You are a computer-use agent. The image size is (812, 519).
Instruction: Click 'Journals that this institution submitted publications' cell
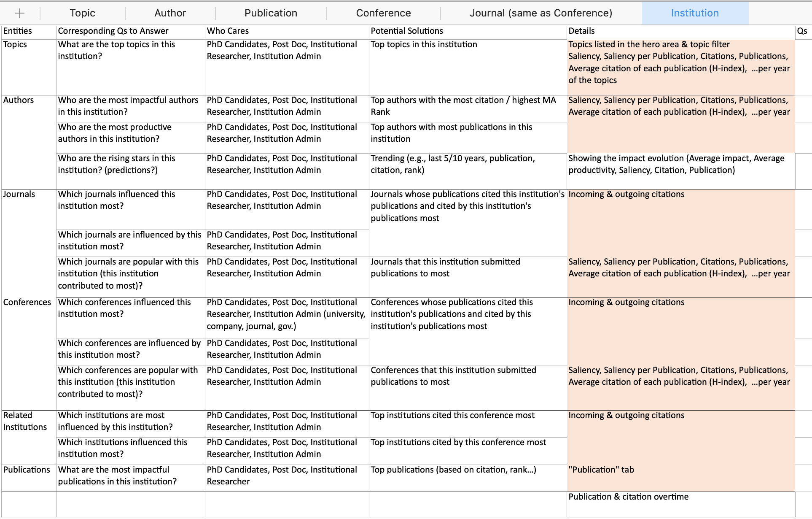(x=468, y=277)
